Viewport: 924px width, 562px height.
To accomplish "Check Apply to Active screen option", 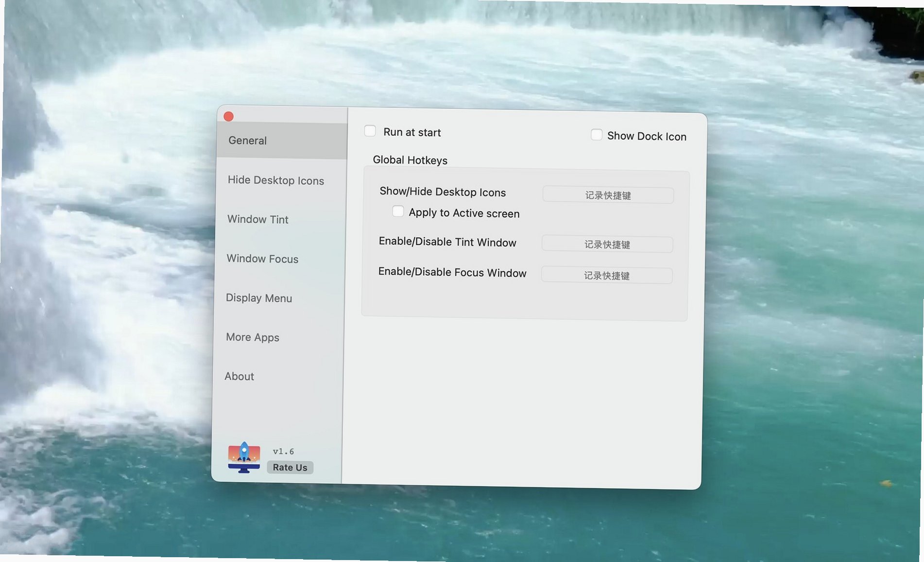I will click(398, 211).
